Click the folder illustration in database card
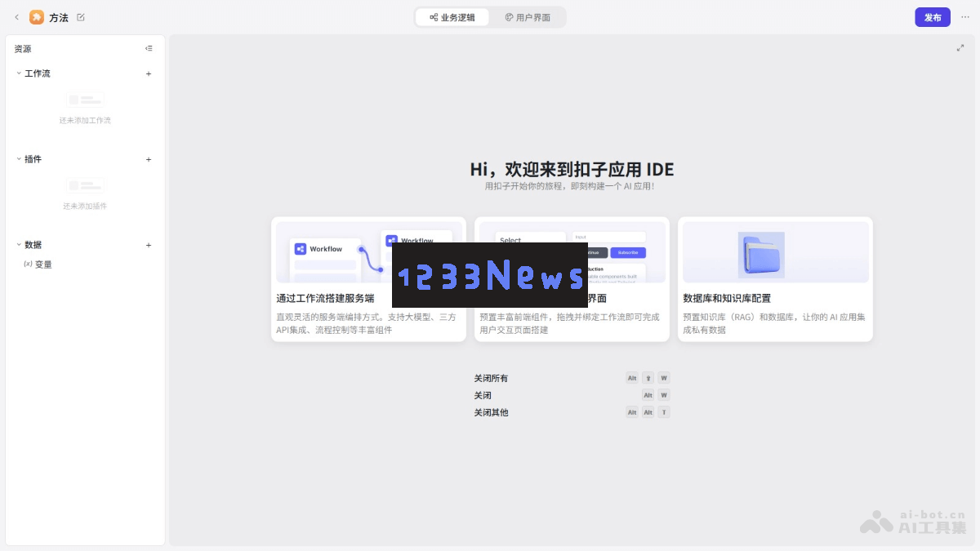980x551 pixels. click(x=761, y=255)
